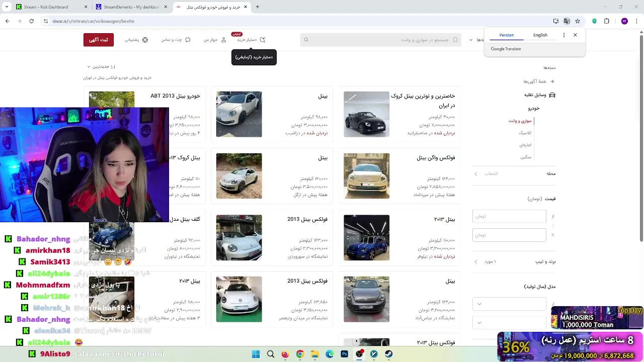Open the gray Beetle listing in عباس‌آباد
This screenshot has width=644, height=362.
pyautogui.click(x=399, y=299)
